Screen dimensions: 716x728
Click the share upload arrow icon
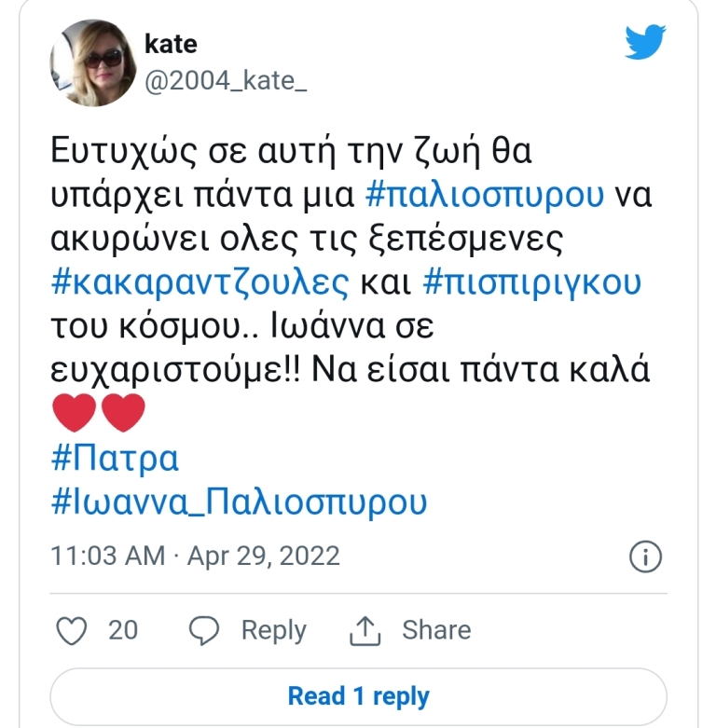pyautogui.click(x=366, y=631)
